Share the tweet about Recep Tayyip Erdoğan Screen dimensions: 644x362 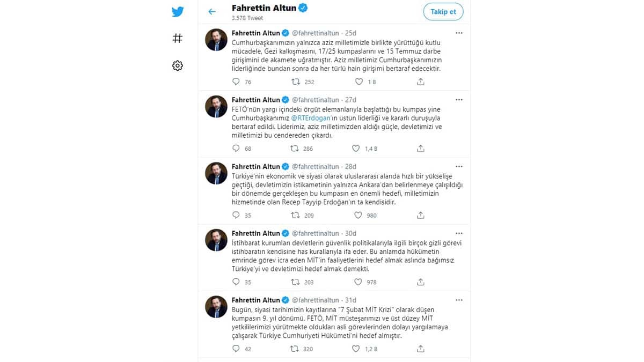[x=420, y=215]
